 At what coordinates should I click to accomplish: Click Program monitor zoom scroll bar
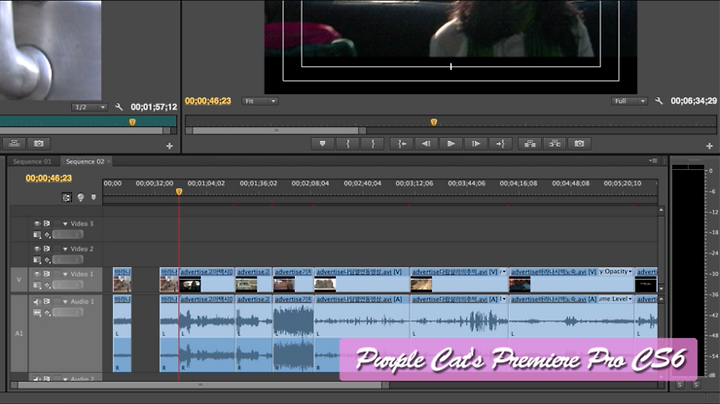tap(276, 131)
